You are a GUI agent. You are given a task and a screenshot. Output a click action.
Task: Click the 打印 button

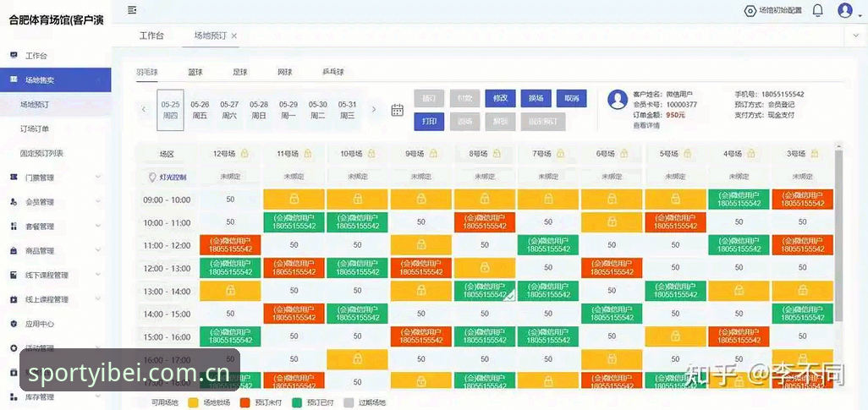(429, 121)
